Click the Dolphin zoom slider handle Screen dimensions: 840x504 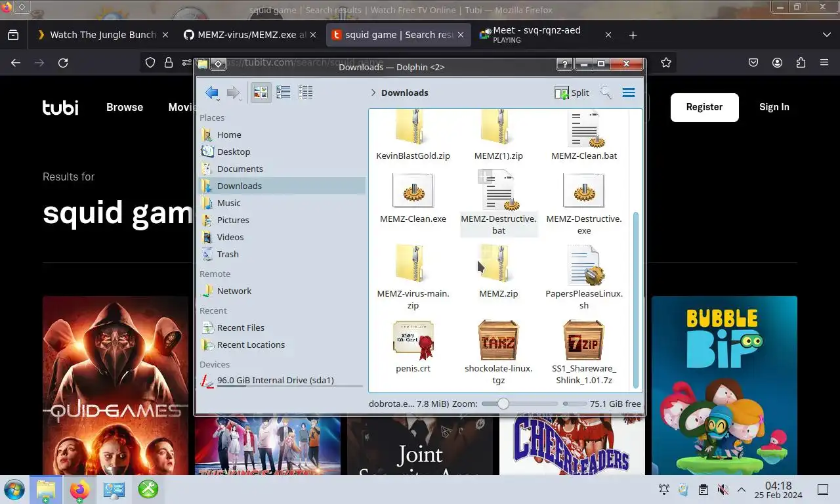click(x=503, y=404)
